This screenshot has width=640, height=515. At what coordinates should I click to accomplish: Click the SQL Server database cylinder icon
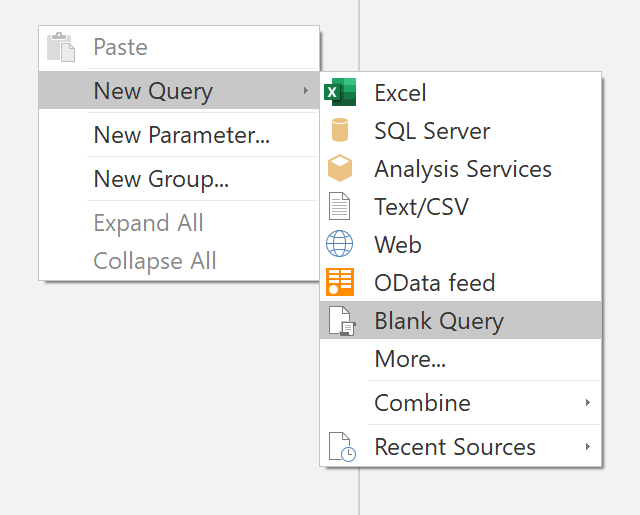coord(341,131)
